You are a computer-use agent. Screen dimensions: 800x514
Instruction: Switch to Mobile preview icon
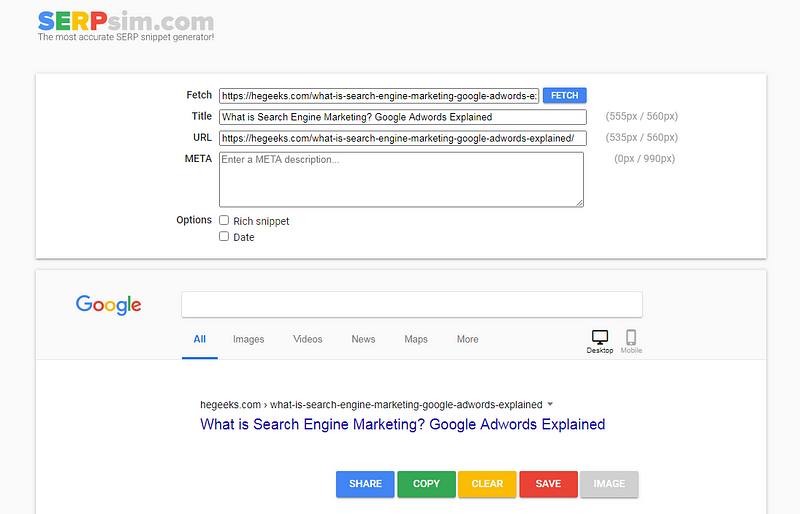point(631,339)
